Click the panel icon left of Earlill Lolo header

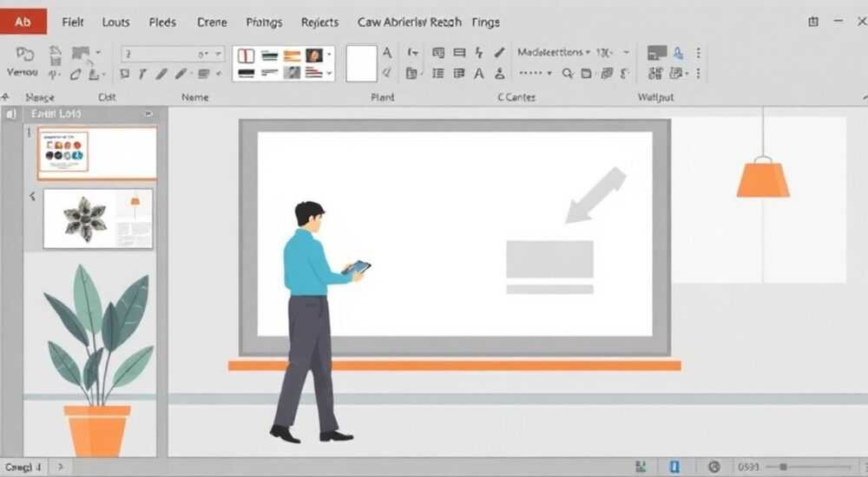coord(11,114)
